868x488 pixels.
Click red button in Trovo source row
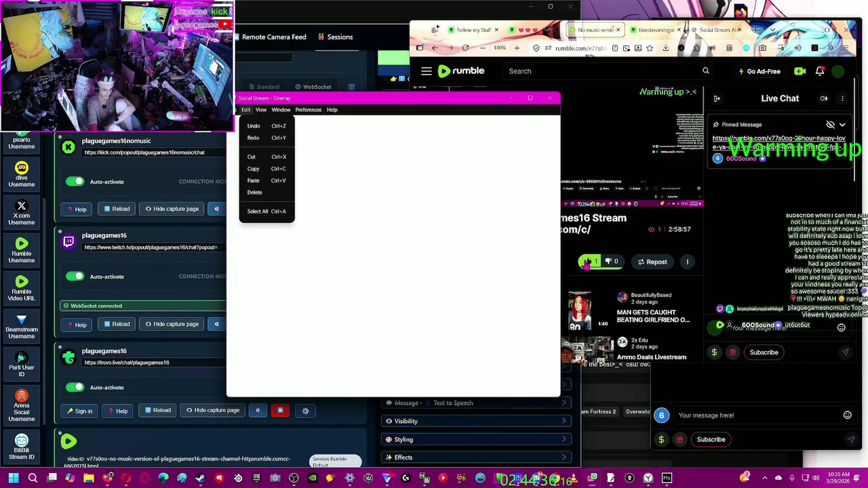pyautogui.click(x=280, y=410)
